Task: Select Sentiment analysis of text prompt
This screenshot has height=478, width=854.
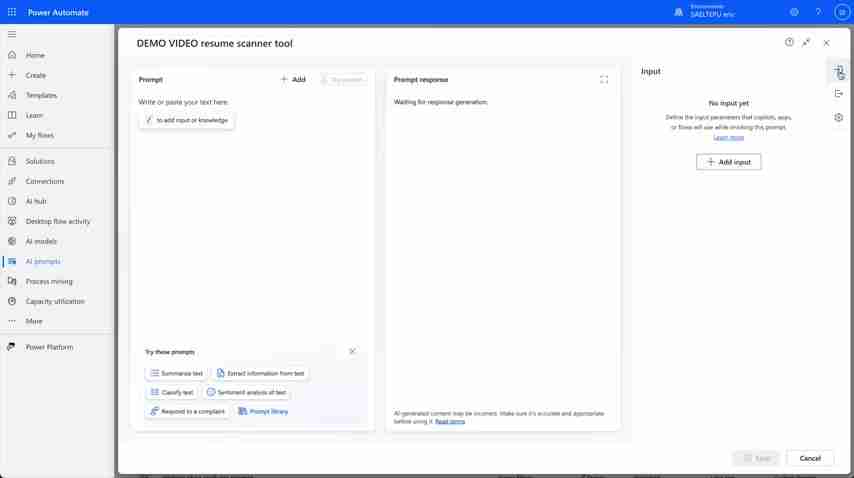Action: pyautogui.click(x=246, y=393)
